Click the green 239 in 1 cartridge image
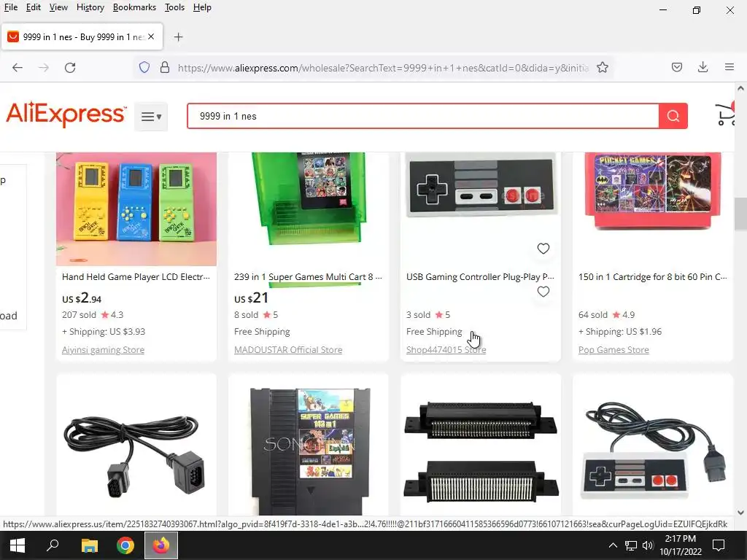 click(x=309, y=199)
